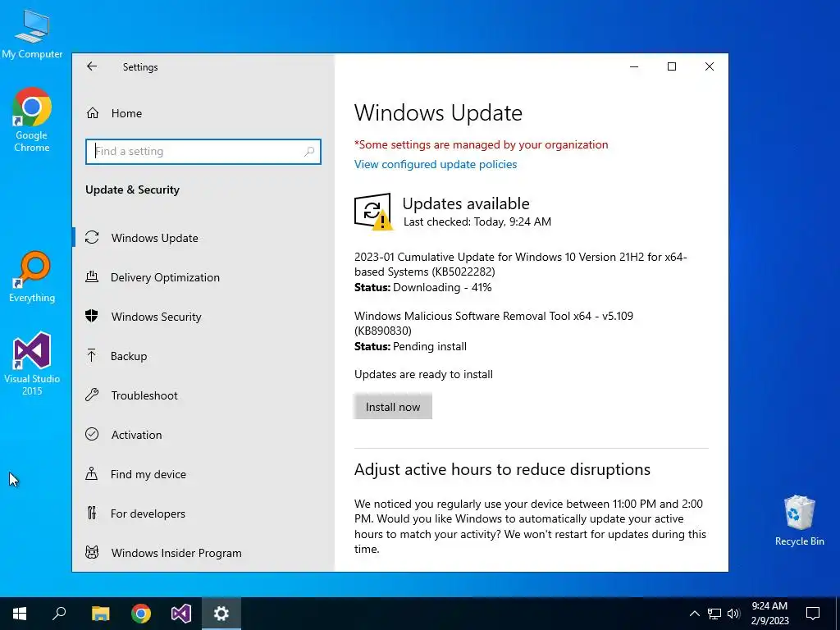Screen dimensions: 840x630
Task: Open Chrome from the taskbar
Action: 141,614
